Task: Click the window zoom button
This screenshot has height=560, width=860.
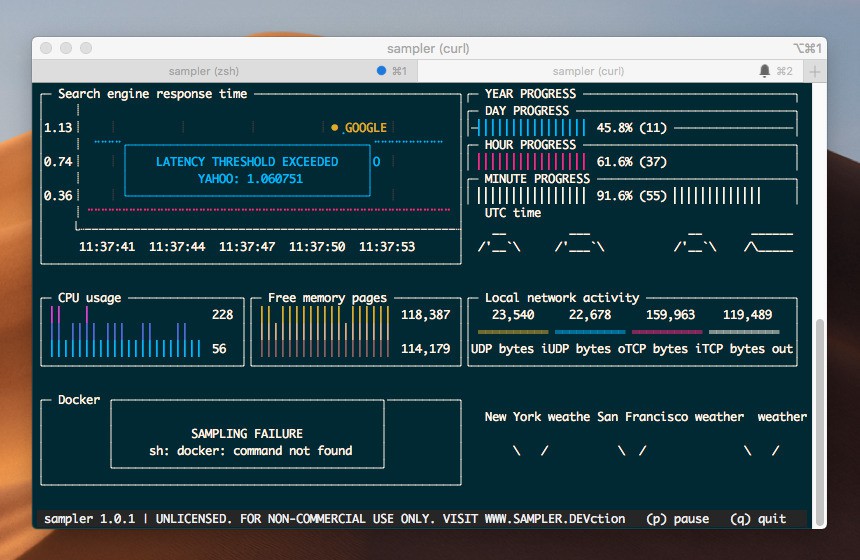Action: coord(86,48)
